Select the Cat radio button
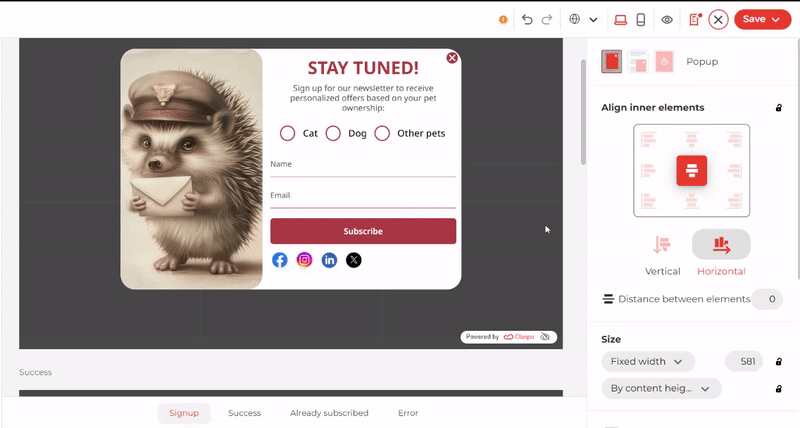This screenshot has width=800, height=428. 287,133
